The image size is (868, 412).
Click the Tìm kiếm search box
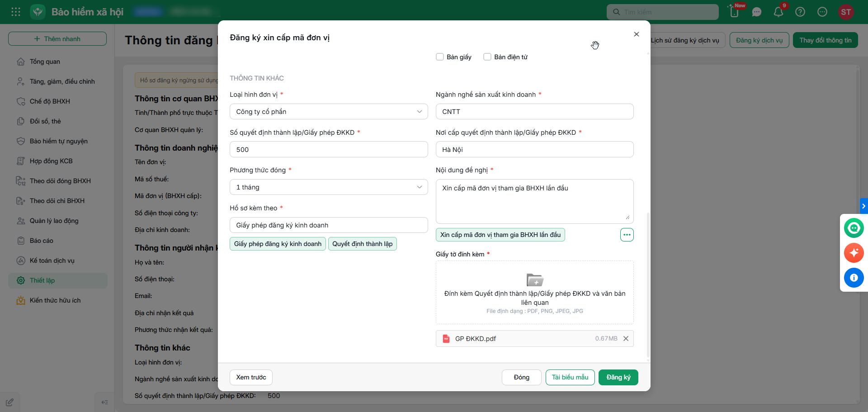tap(662, 12)
